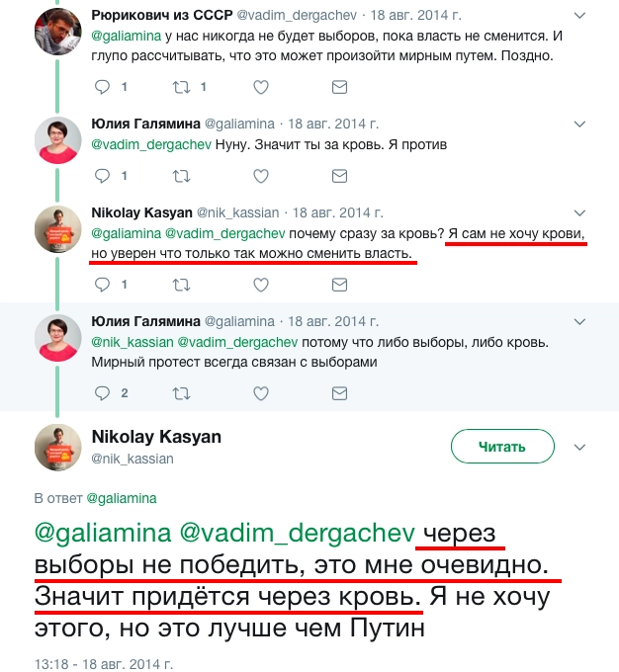Retweet Юлия Галямина's 'Нуну' tweet
This screenshot has width=619, height=672.
coord(182,176)
